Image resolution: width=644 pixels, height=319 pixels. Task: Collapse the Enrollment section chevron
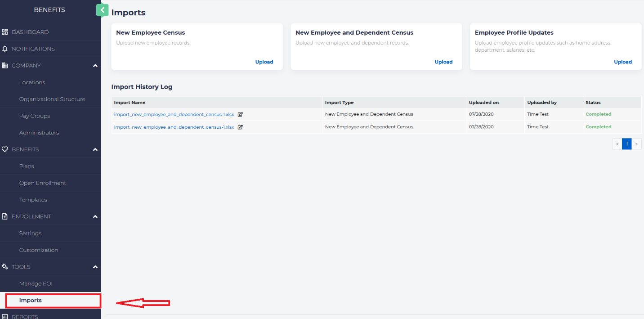point(95,216)
